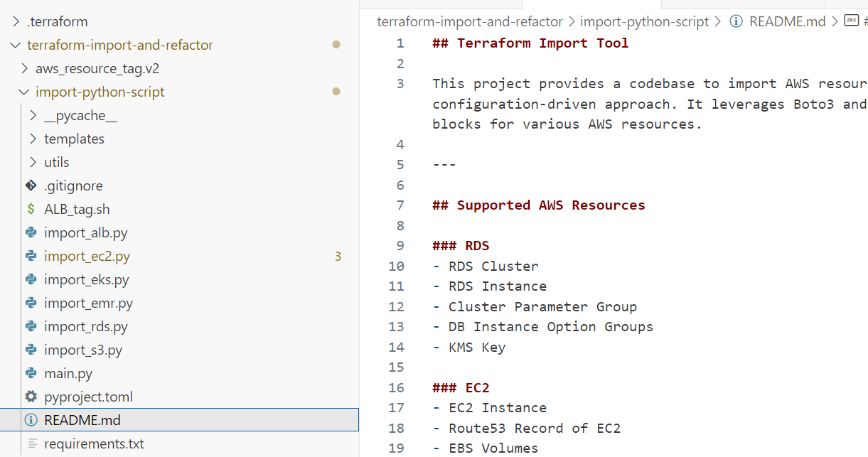Expand the templates folder chevron

[x=33, y=139]
